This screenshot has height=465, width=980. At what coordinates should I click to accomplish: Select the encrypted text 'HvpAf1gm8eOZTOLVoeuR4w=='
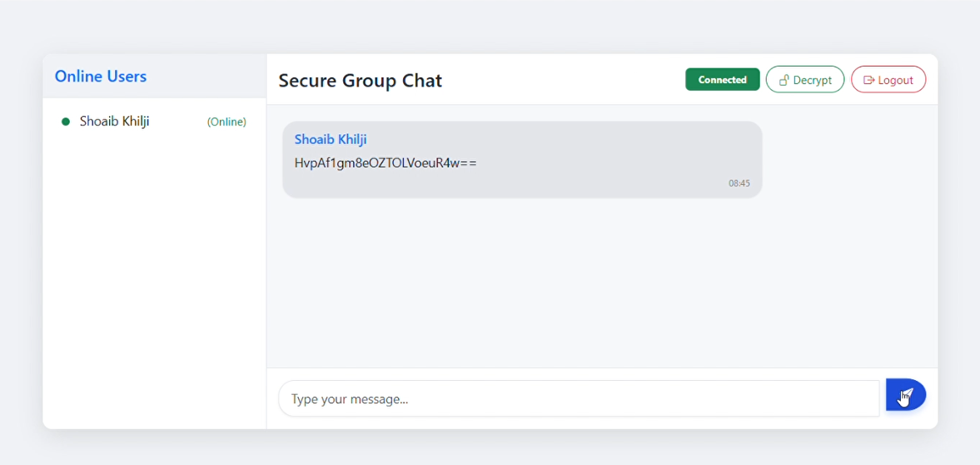[x=386, y=163]
